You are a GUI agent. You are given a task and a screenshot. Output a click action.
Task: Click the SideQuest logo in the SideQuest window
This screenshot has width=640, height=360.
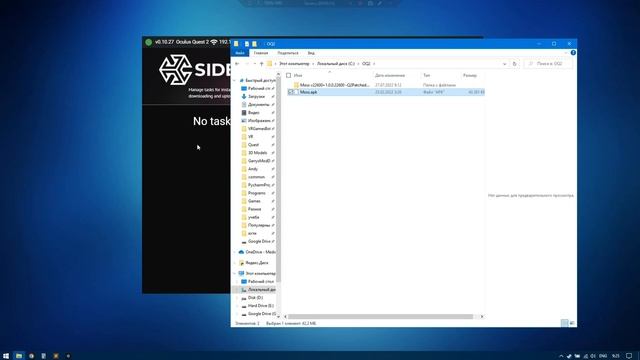point(176,70)
